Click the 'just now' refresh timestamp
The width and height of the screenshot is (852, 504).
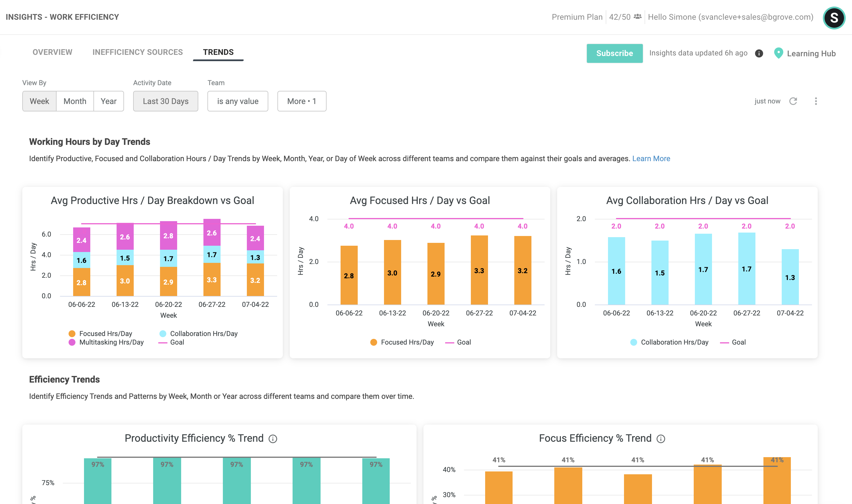tap(767, 101)
